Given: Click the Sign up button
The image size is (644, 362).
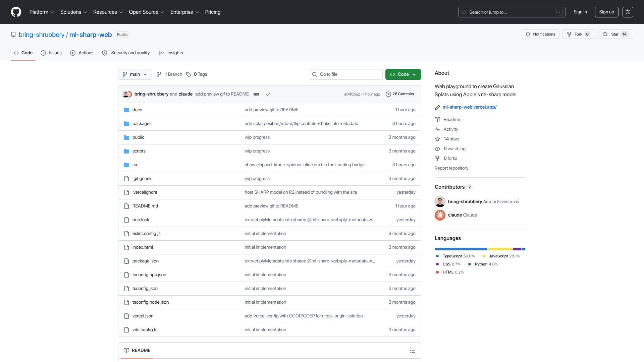Looking at the screenshot, I should coord(606,12).
